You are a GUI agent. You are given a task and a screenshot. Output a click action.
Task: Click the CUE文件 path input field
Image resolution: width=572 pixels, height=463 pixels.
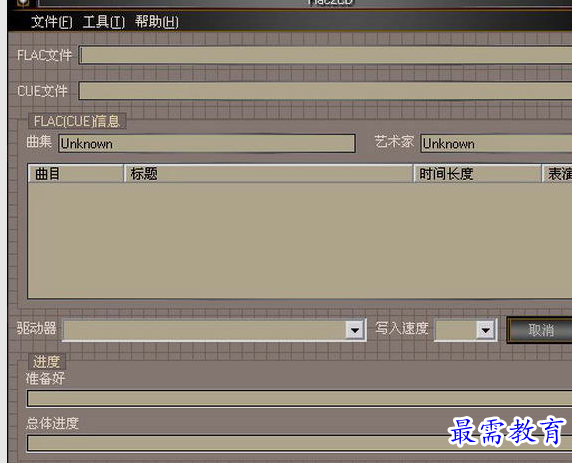(326, 91)
